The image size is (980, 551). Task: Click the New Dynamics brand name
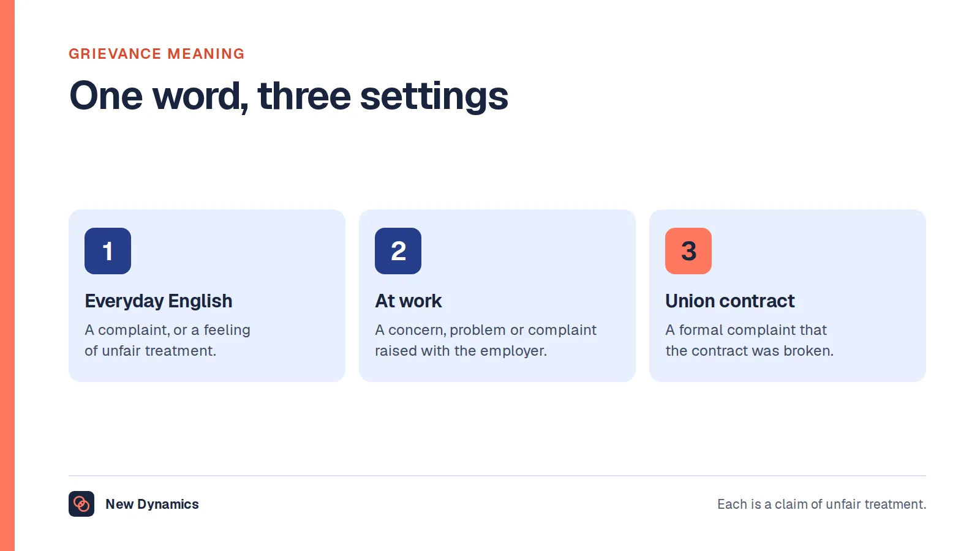152,504
